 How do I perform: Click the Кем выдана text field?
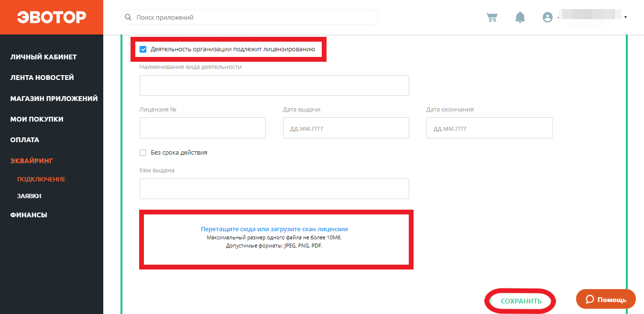[274, 189]
